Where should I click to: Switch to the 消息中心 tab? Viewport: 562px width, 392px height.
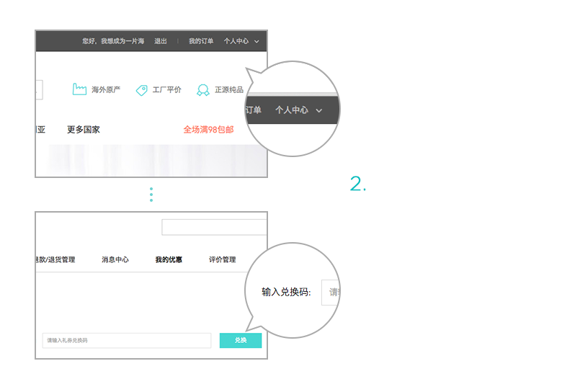(x=115, y=259)
